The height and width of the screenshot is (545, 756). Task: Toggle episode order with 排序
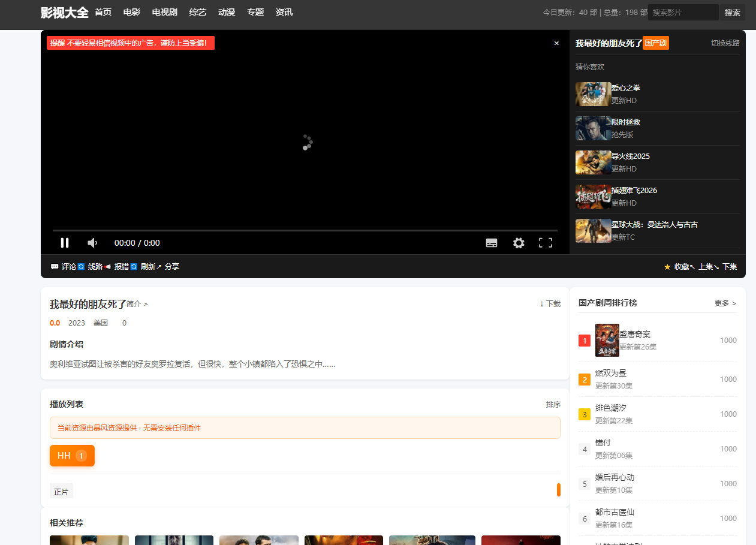(x=553, y=405)
